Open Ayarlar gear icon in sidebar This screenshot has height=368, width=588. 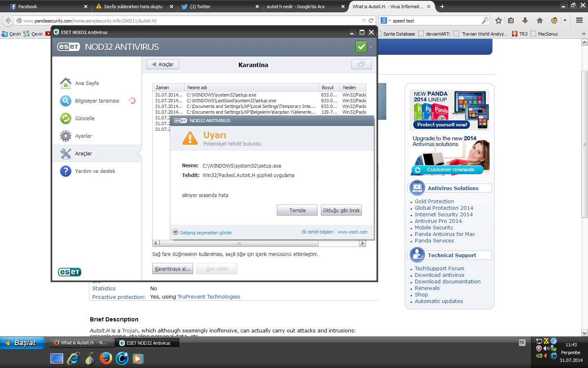tap(65, 136)
